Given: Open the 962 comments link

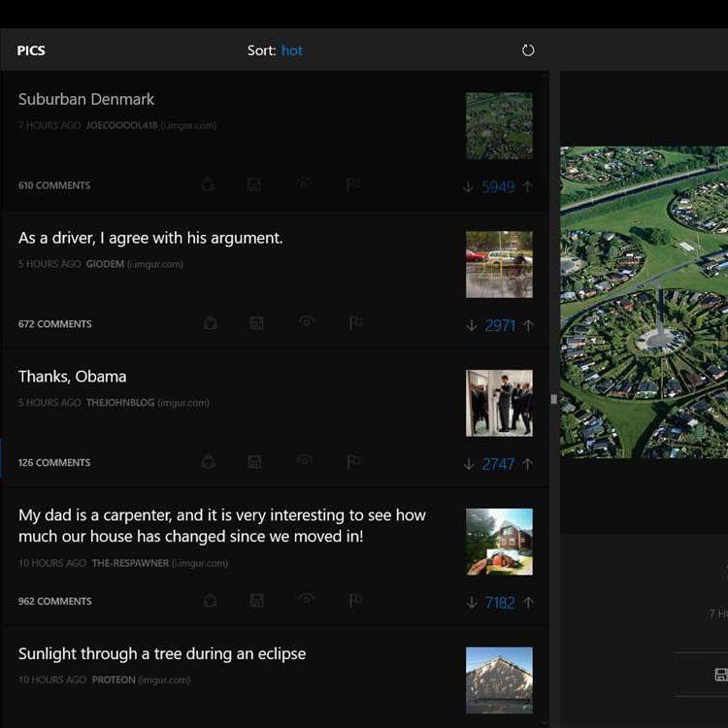Looking at the screenshot, I should [x=55, y=602].
